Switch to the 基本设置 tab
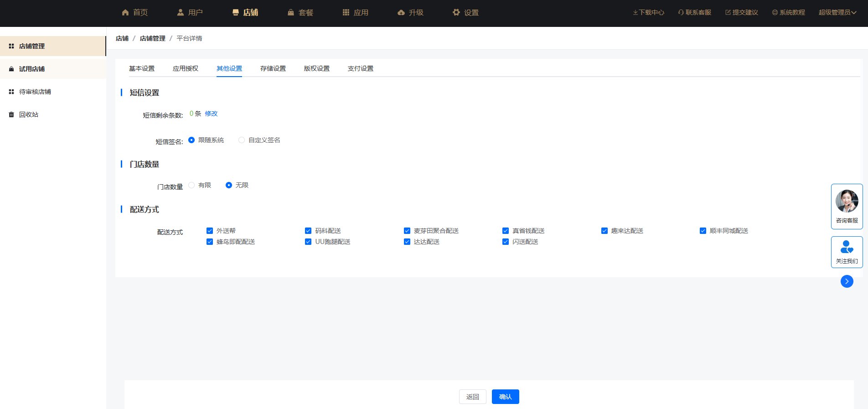The image size is (868, 409). (142, 68)
